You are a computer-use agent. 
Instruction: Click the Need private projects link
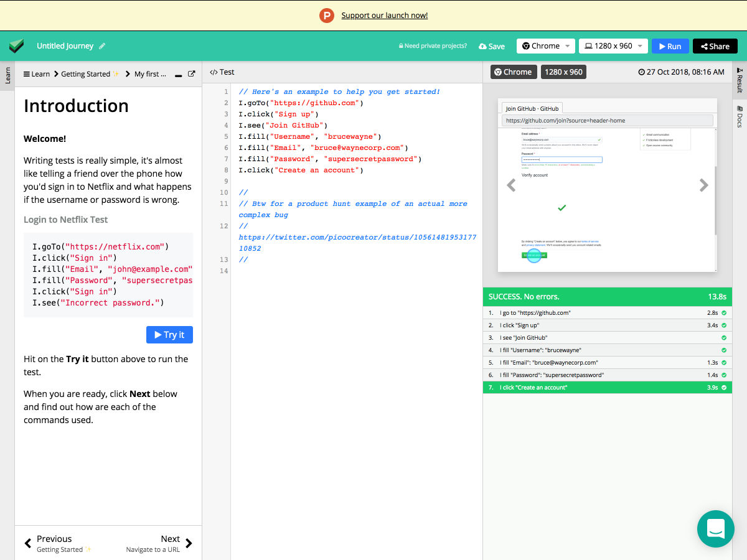(433, 46)
